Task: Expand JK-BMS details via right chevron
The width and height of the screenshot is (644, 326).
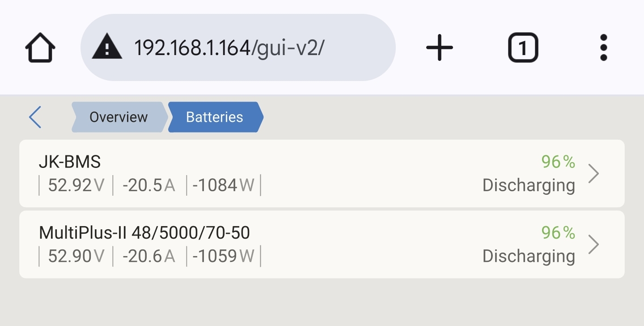Action: (x=593, y=174)
